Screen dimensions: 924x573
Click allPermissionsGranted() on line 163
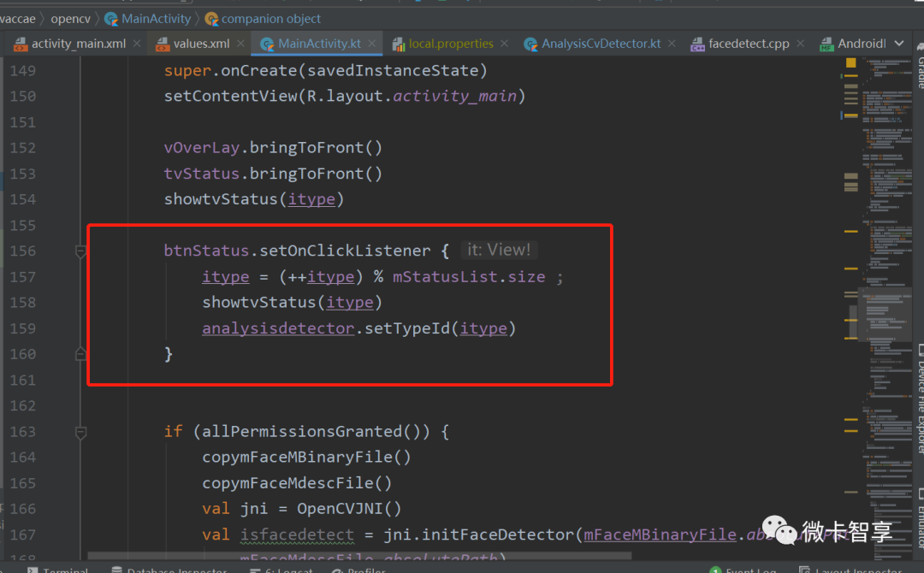point(315,432)
